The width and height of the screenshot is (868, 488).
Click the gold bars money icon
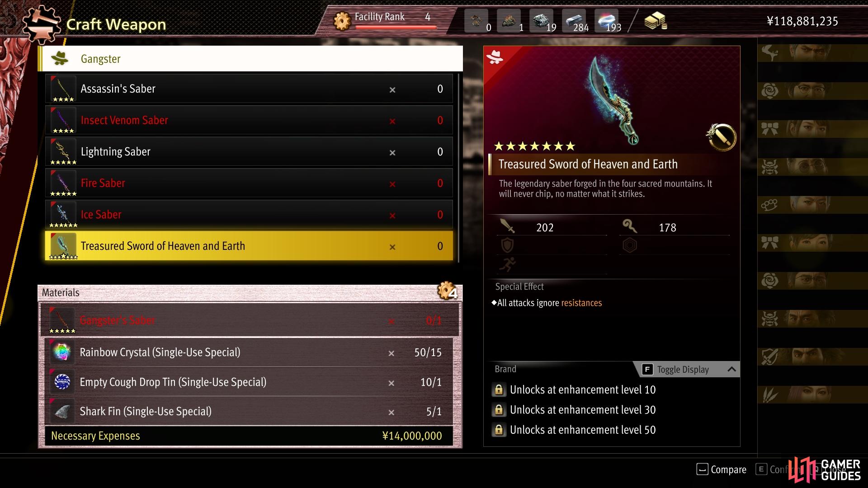tap(656, 21)
